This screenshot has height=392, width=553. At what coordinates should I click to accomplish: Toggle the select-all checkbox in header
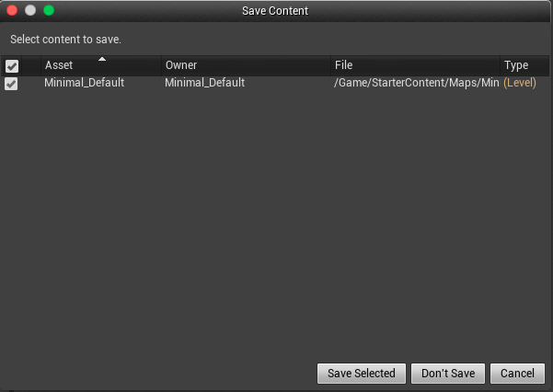tap(12, 66)
